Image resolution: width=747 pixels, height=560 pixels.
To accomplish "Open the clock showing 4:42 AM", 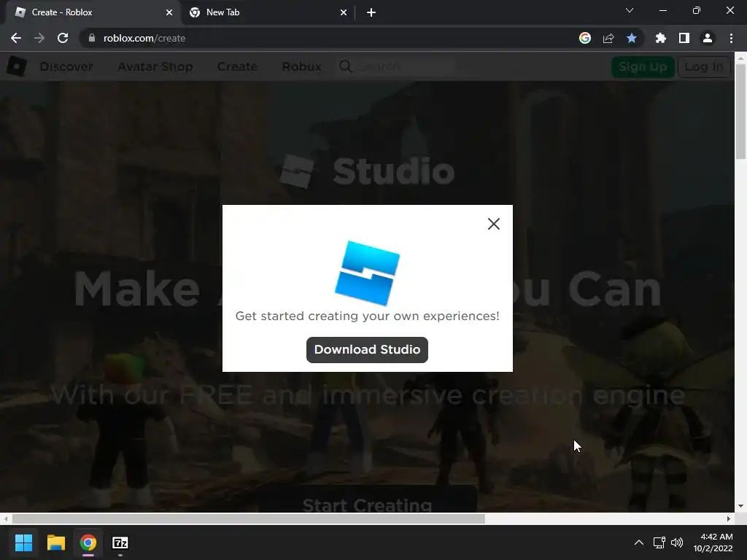I will [x=713, y=542].
